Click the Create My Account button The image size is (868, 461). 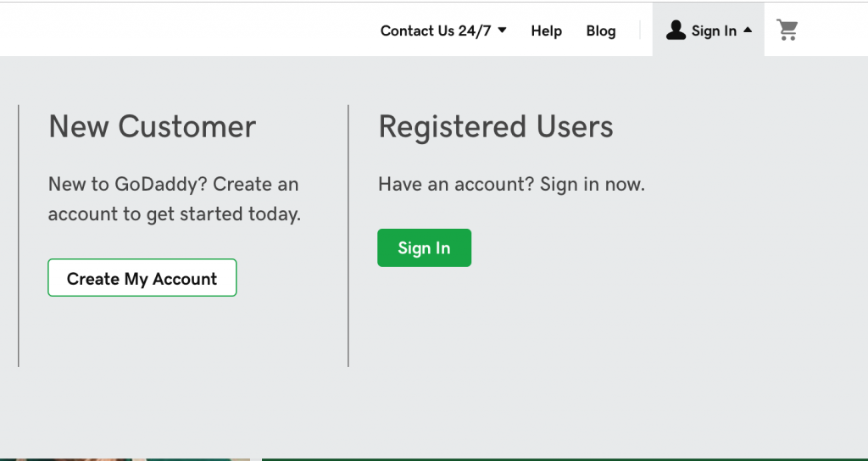(x=142, y=278)
